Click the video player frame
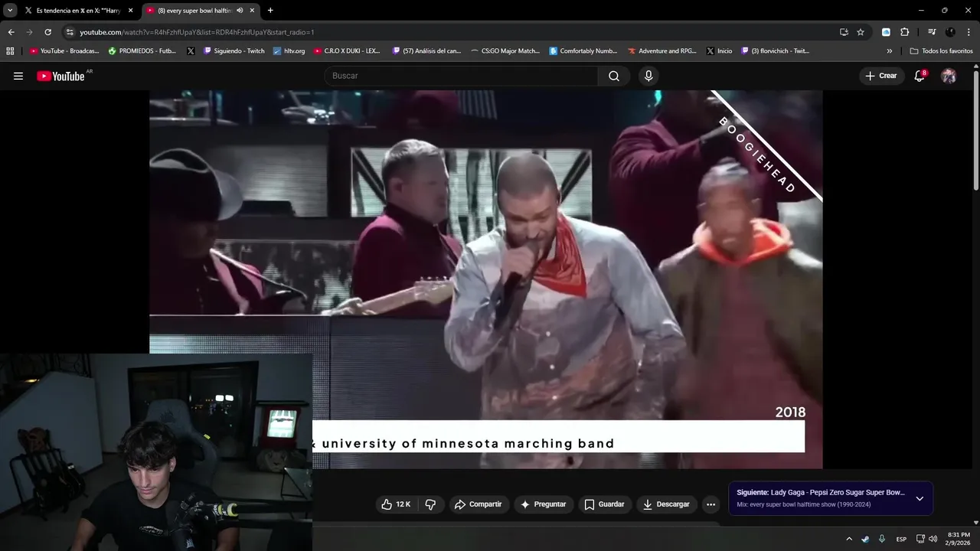Viewport: 980px width, 551px height. [486, 279]
